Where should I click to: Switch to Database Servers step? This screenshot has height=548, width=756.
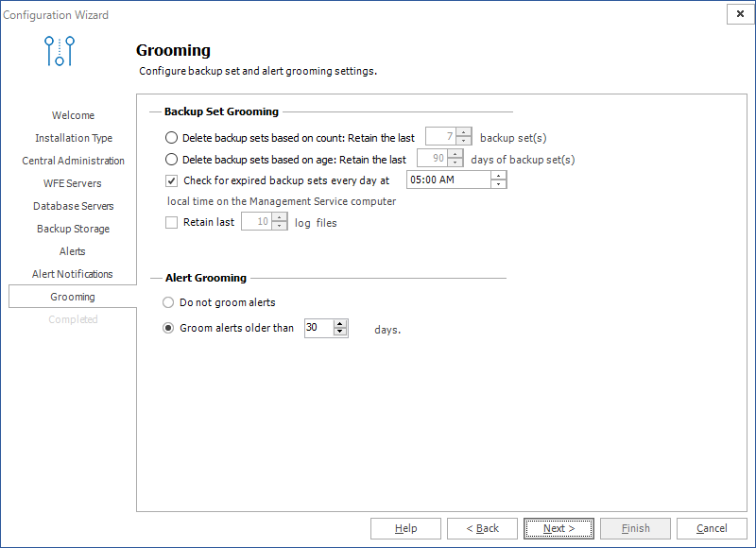pyautogui.click(x=73, y=206)
